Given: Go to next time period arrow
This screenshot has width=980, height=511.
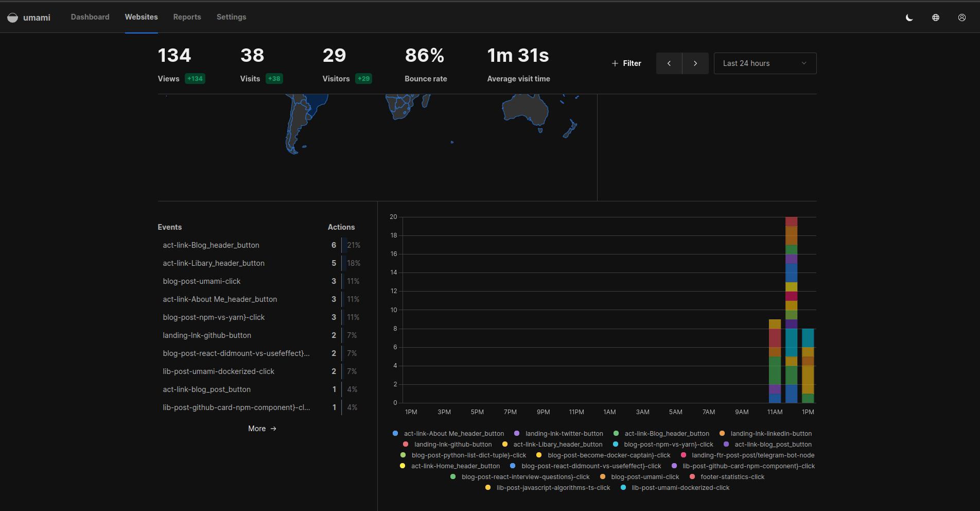Looking at the screenshot, I should [695, 63].
